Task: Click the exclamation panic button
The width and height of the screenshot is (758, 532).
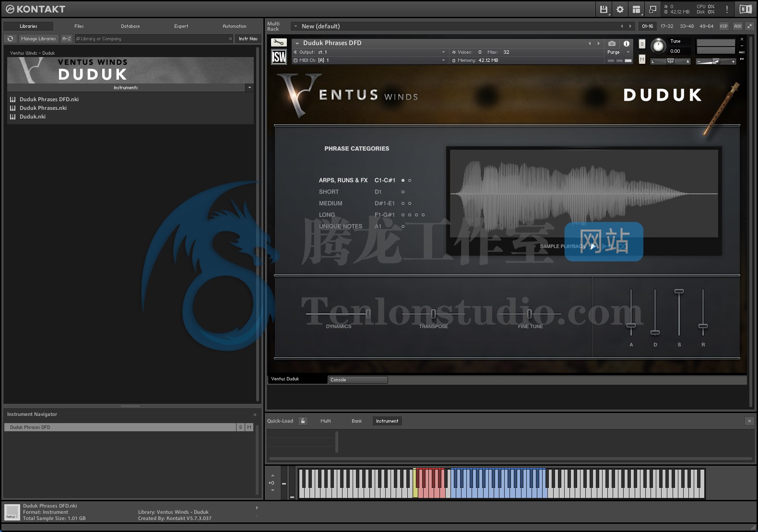Action: [727, 9]
